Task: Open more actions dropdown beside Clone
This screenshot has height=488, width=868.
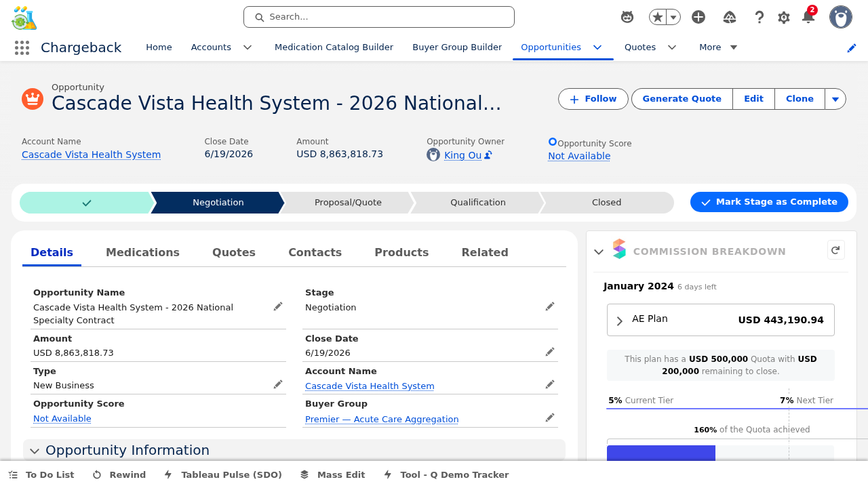Action: click(835, 99)
